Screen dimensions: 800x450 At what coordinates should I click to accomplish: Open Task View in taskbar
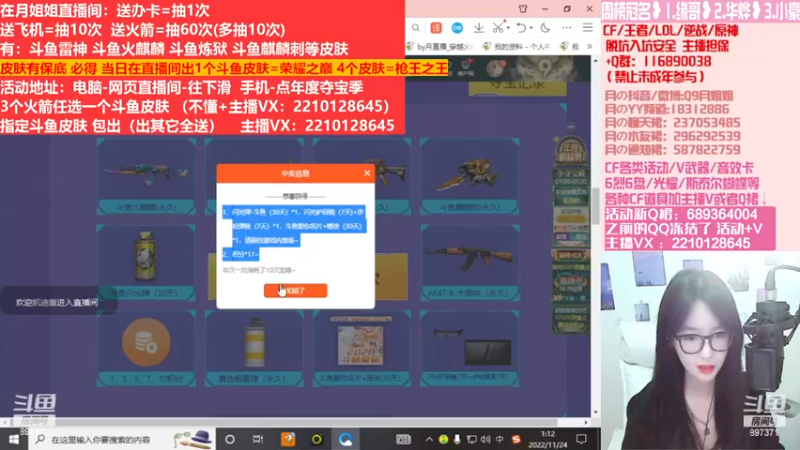click(258, 439)
